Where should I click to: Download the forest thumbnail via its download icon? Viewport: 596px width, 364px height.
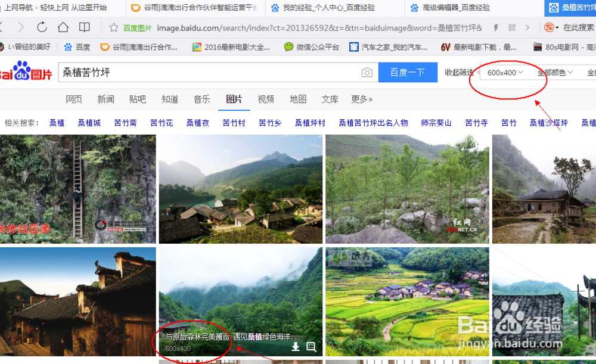click(296, 346)
